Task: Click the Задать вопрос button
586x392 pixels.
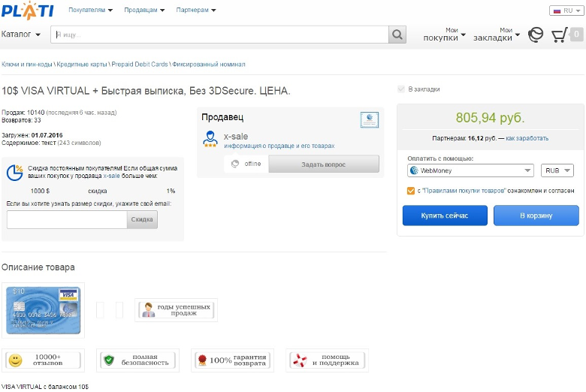Action: click(324, 164)
